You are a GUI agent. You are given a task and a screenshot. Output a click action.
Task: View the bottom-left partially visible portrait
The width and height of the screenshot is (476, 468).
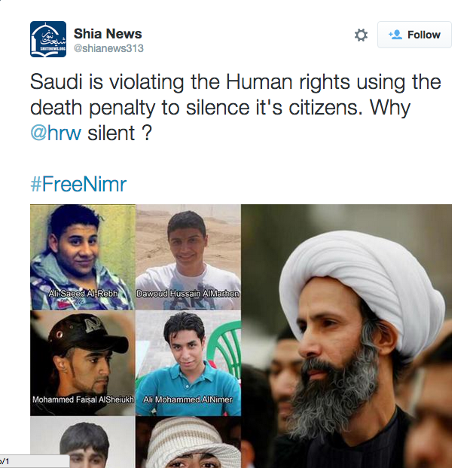tap(83, 442)
